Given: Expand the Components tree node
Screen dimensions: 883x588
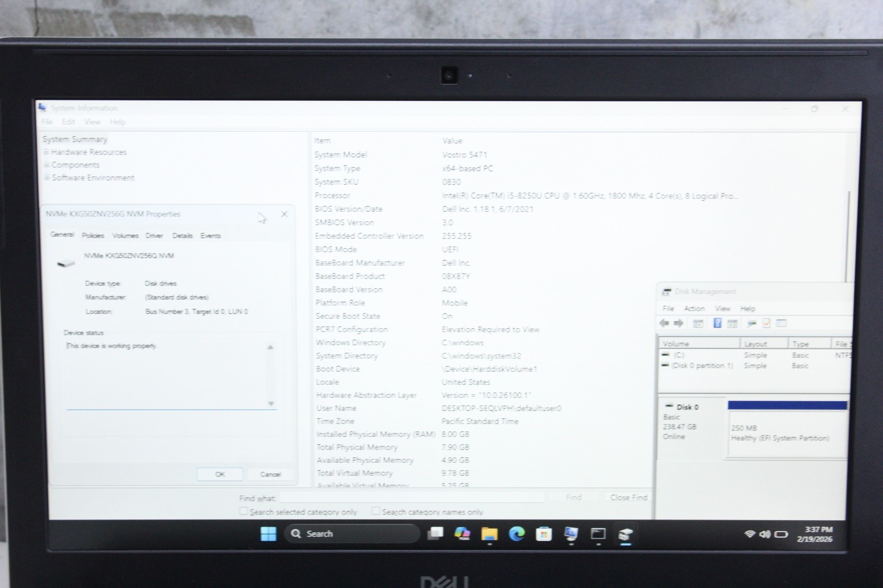Looking at the screenshot, I should point(47,165).
